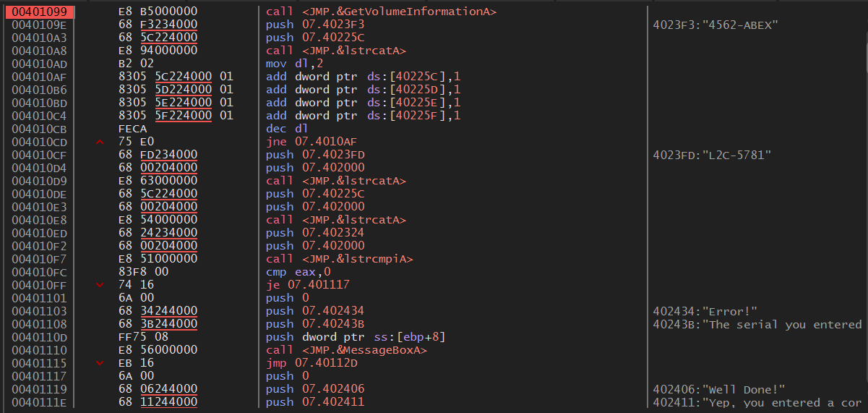Image resolution: width=868 pixels, height=413 pixels.
Task: Click the opcode bytes FECA
Action: [x=131, y=129]
